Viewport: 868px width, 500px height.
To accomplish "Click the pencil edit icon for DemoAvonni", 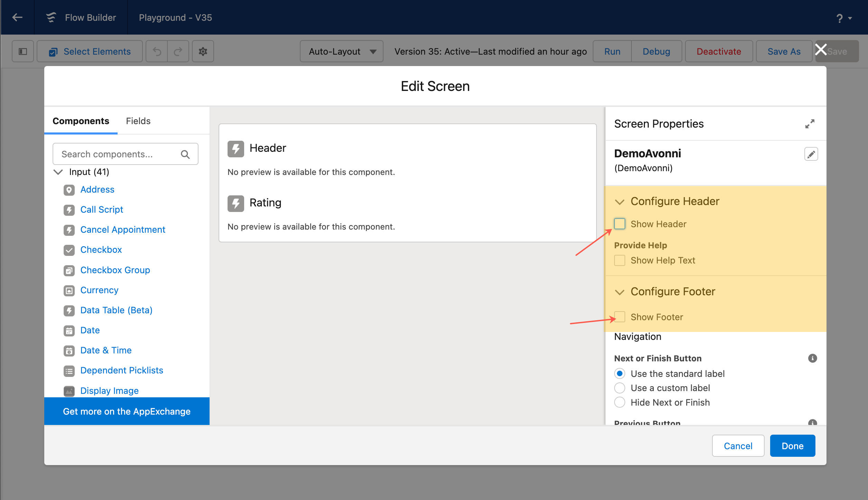I will pos(811,154).
